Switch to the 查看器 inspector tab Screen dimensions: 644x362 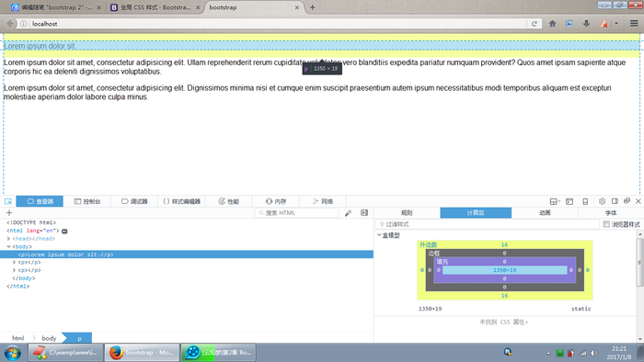click(40, 201)
